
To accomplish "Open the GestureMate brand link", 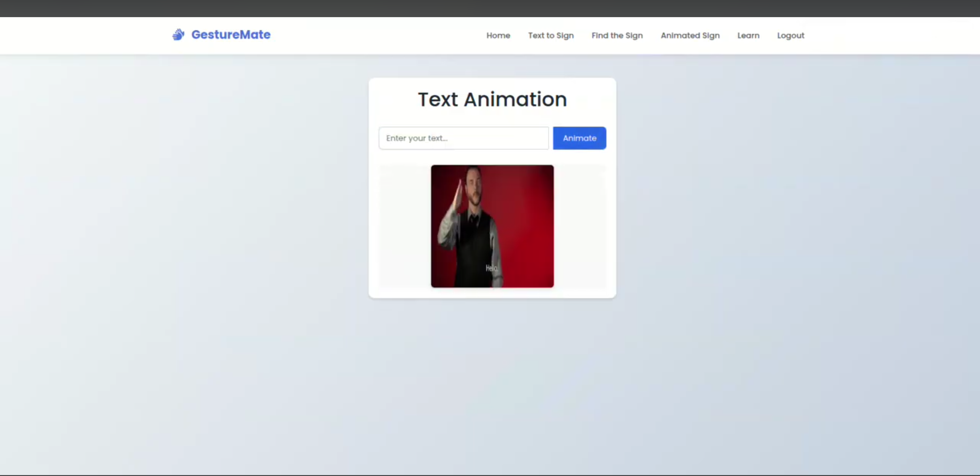I will pos(221,35).
